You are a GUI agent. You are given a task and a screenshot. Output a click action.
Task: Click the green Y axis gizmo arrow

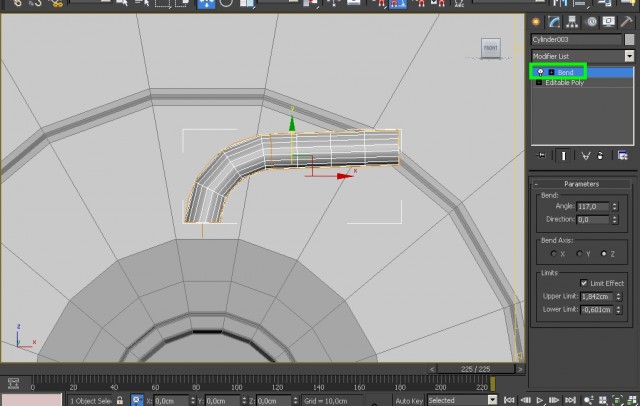[x=292, y=124]
